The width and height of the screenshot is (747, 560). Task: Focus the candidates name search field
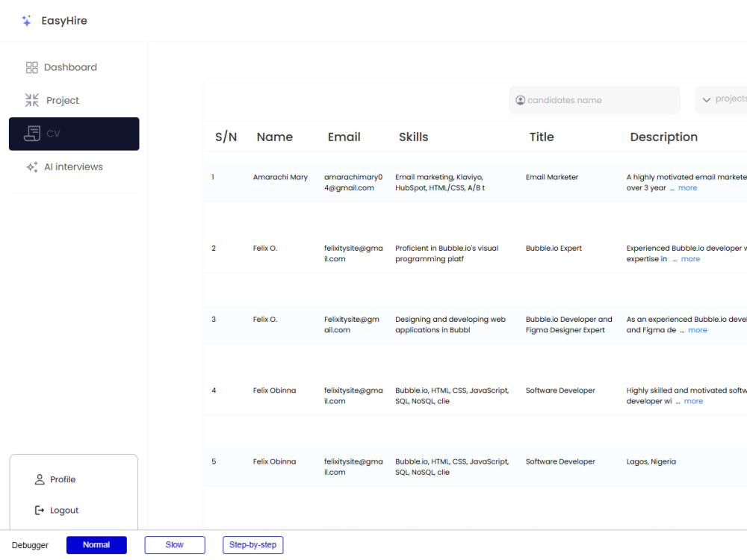(x=594, y=100)
